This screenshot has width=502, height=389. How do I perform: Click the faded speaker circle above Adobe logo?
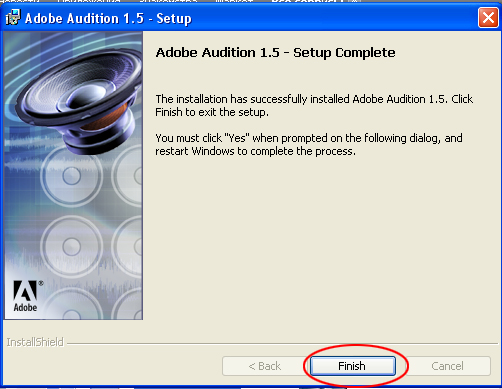coord(71,247)
